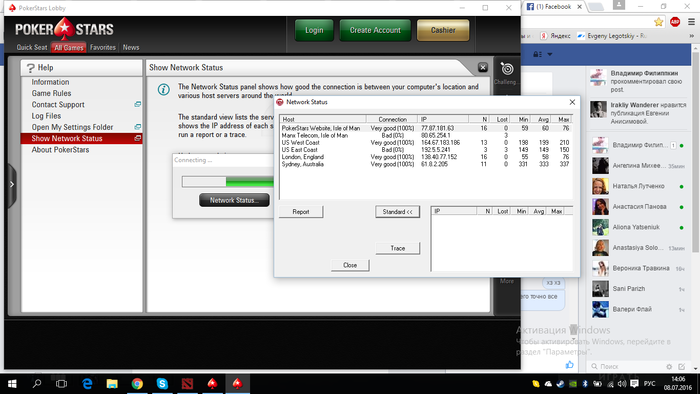Switch to the Quick Seat tab

coord(32,47)
